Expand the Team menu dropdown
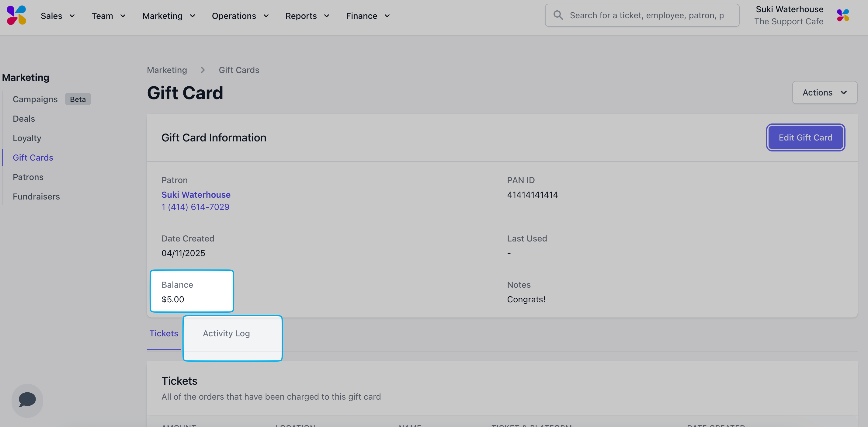This screenshot has height=427, width=868. (109, 16)
